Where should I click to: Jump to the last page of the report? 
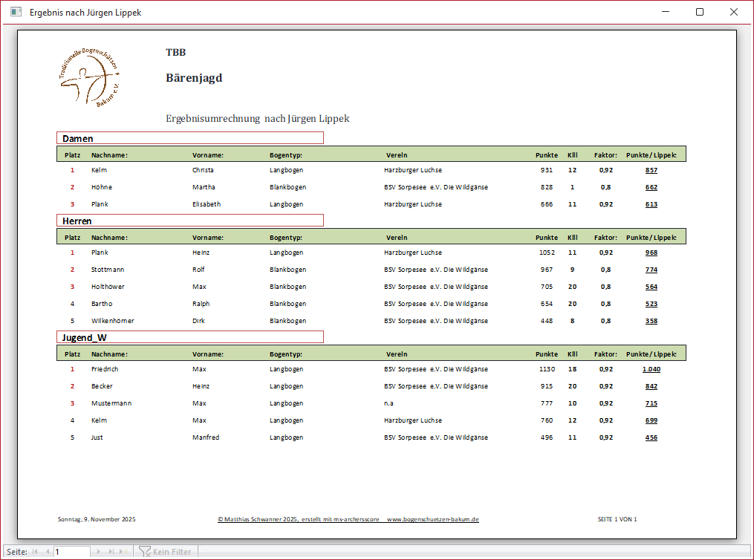coord(111,552)
